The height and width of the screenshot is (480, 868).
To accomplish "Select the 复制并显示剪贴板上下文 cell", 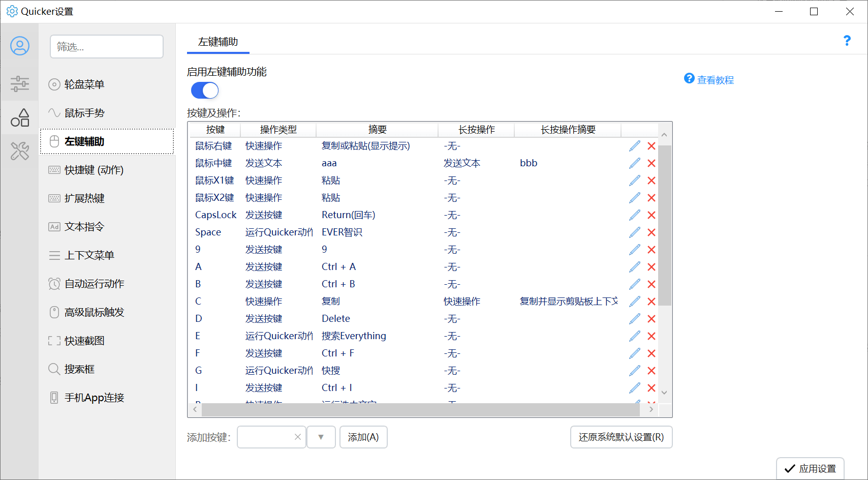I will tap(569, 302).
